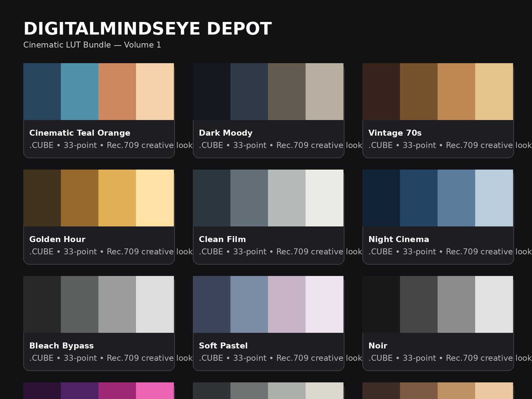Click the hot pink swatch in bottom palette

point(155,390)
